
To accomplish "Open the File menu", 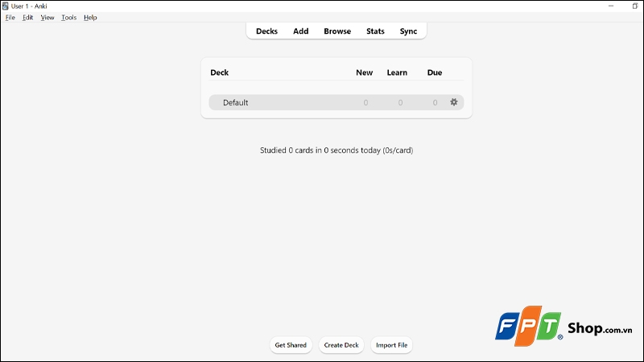I will pyautogui.click(x=10, y=17).
